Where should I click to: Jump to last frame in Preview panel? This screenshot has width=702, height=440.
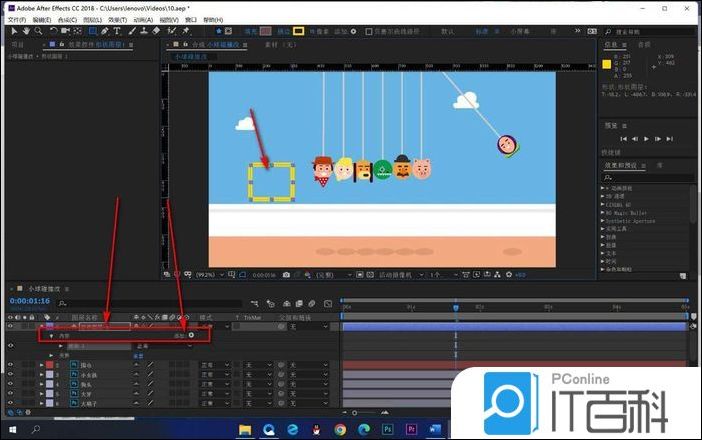[x=671, y=138]
